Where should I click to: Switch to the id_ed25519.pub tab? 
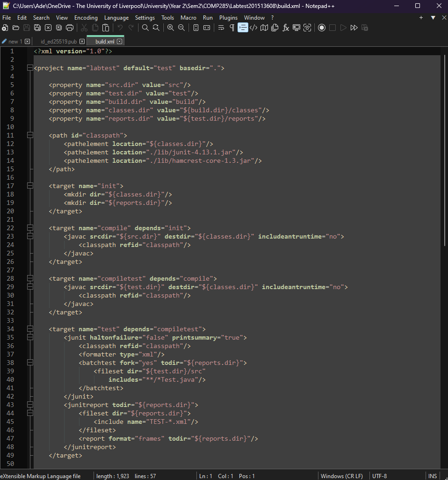(58, 42)
